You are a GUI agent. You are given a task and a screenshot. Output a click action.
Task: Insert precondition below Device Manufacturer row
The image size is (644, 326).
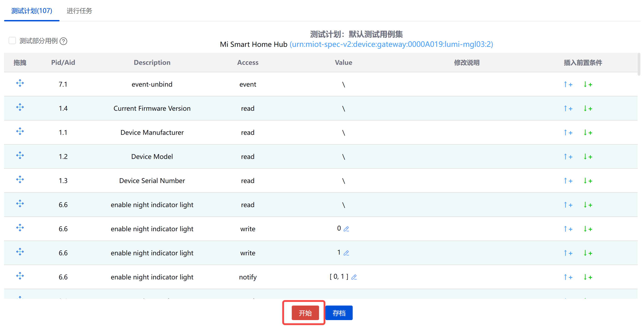coord(588,133)
